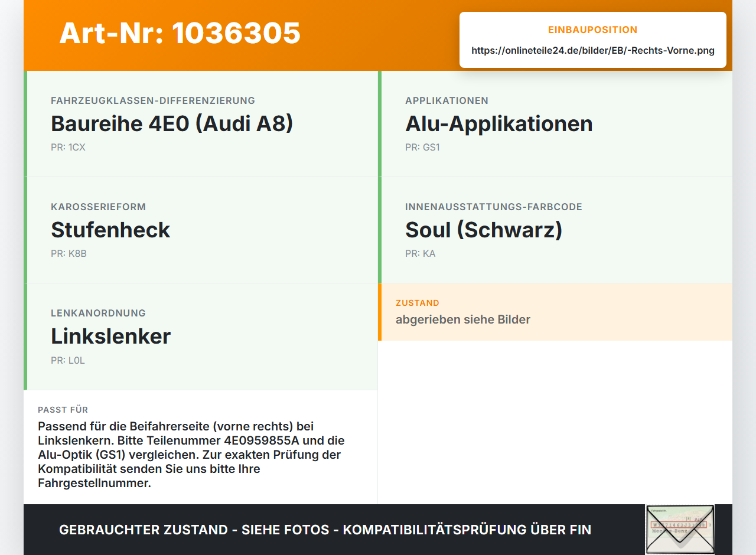Screen dimensions: 756x555
Task: Click the KAROSSERIEFORM label
Action: coord(98,207)
